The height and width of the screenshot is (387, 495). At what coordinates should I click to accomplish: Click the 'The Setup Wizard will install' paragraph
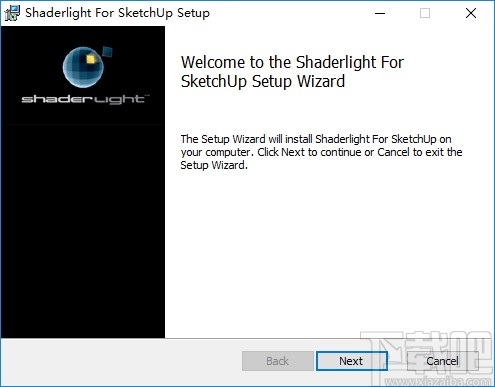point(321,152)
